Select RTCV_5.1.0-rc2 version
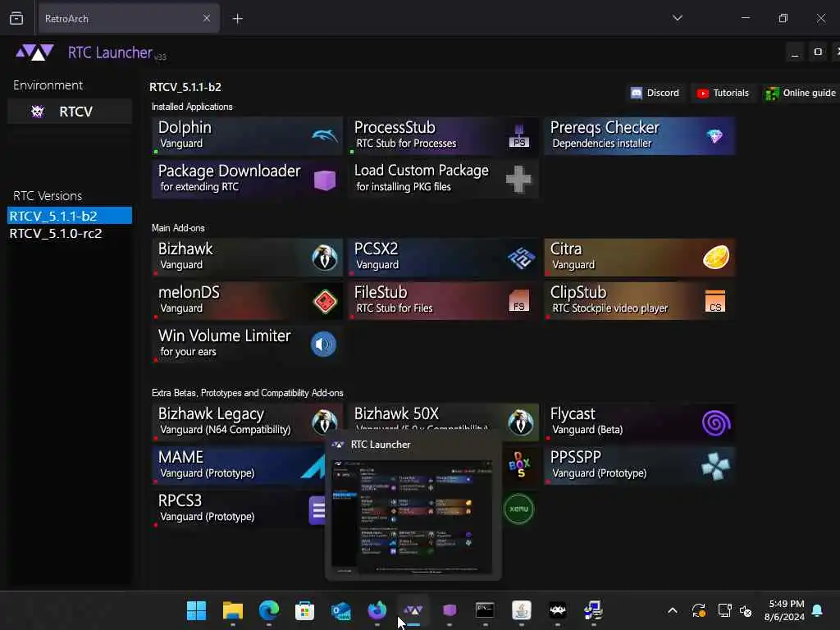Screen dimensions: 840x630 click(70, 234)
